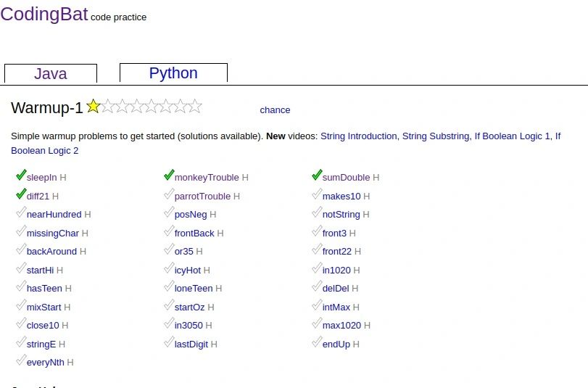Image resolution: width=588 pixels, height=388 pixels.
Task: Open the front3 problem
Action: tap(334, 234)
